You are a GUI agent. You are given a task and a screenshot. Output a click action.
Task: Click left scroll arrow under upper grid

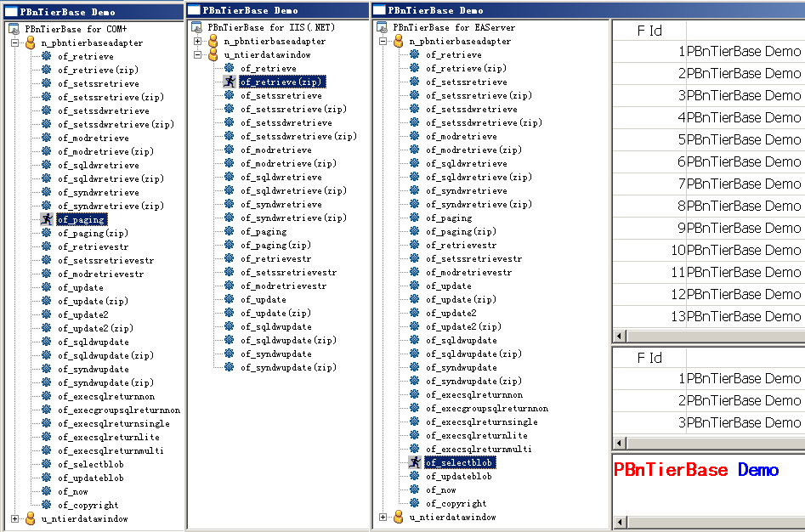point(620,337)
